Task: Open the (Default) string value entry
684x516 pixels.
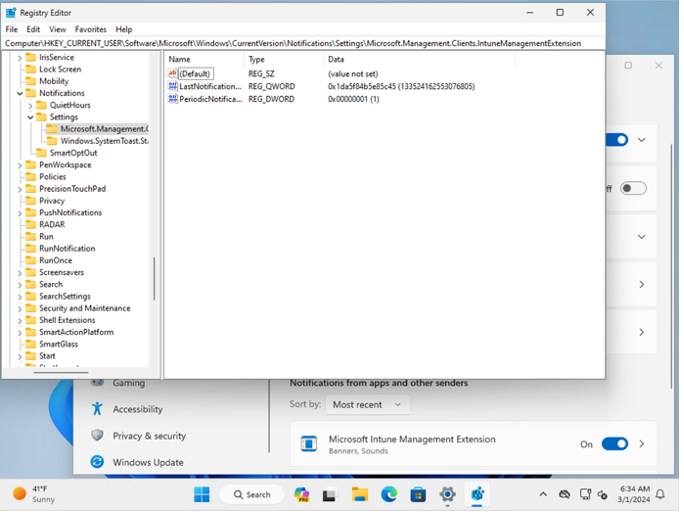Action: pos(195,74)
